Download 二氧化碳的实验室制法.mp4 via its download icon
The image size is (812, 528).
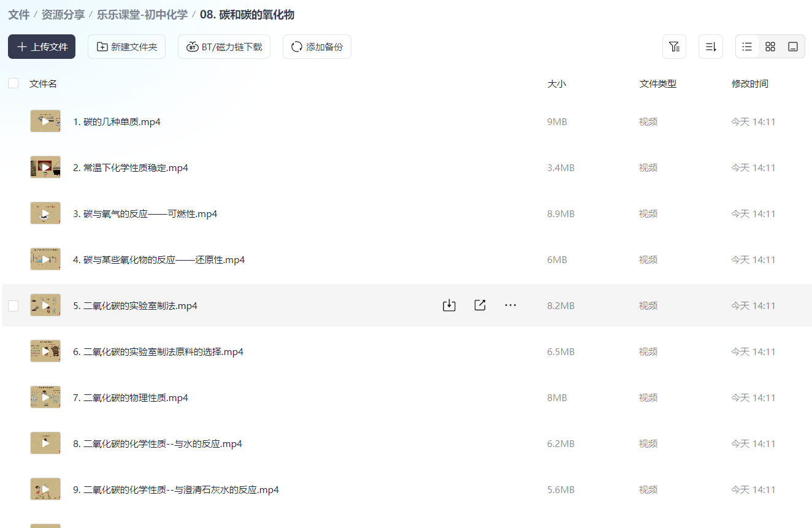click(x=448, y=305)
